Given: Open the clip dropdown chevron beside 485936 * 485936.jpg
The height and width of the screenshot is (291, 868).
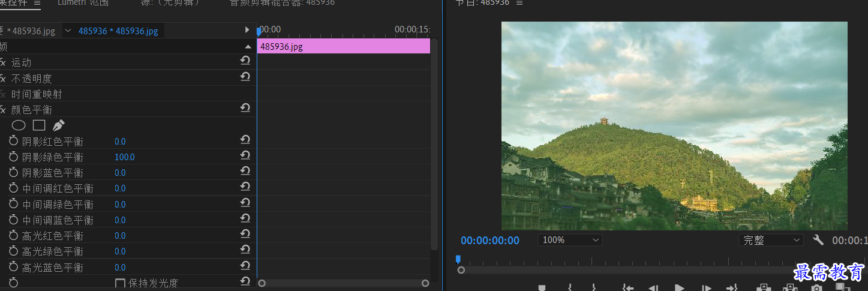Looking at the screenshot, I should click(x=68, y=31).
